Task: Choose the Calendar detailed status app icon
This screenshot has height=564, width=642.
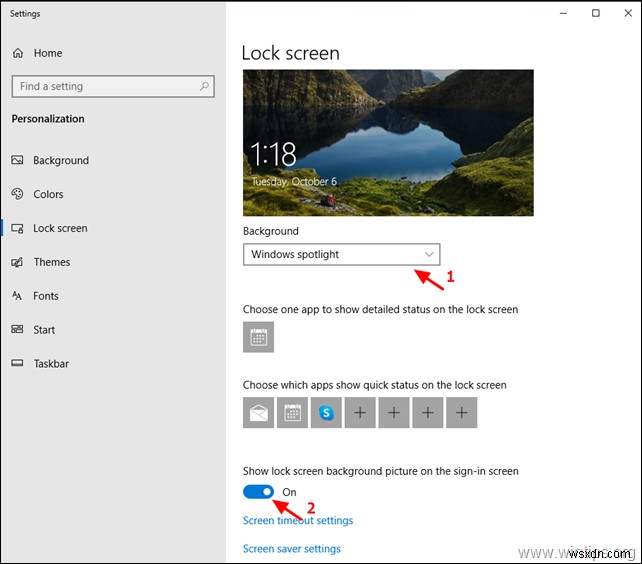Action: 258,337
